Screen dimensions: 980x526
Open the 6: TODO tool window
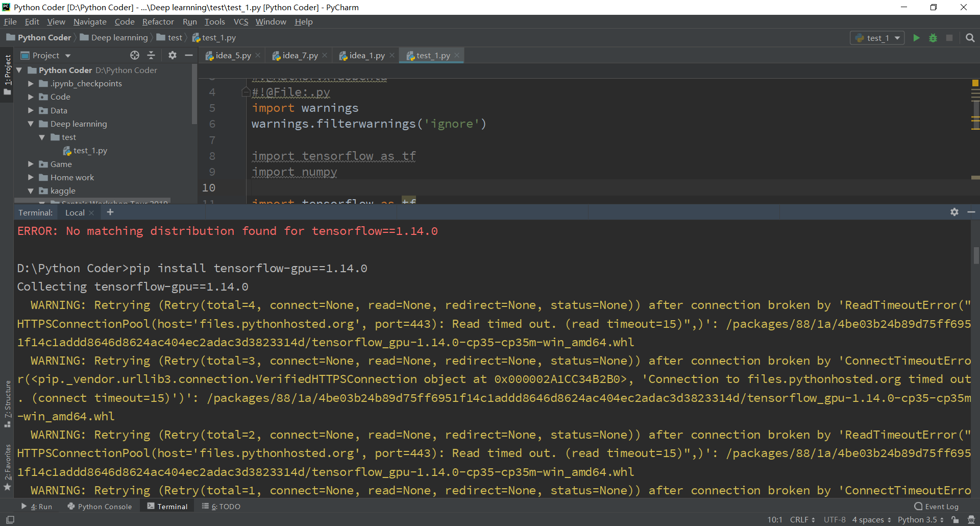click(221, 507)
